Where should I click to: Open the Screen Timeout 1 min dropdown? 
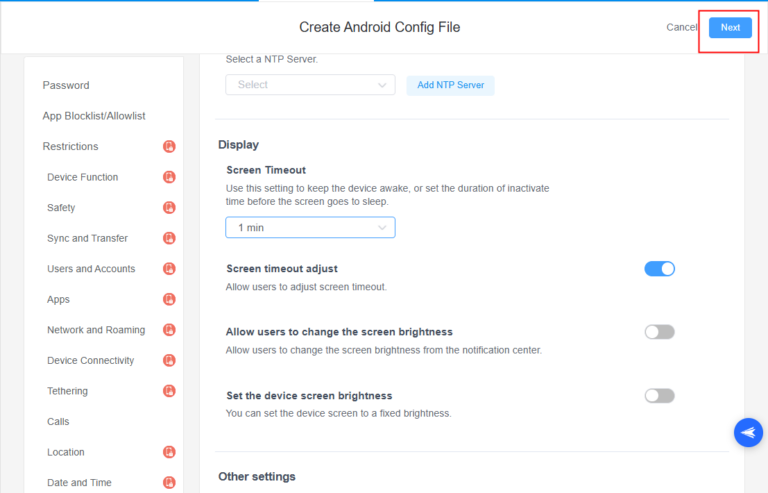310,228
